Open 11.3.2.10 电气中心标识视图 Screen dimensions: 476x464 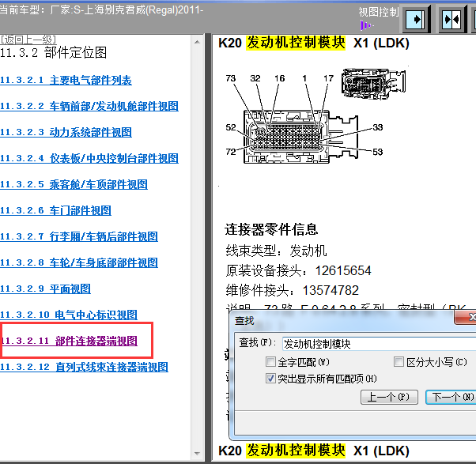tap(69, 315)
